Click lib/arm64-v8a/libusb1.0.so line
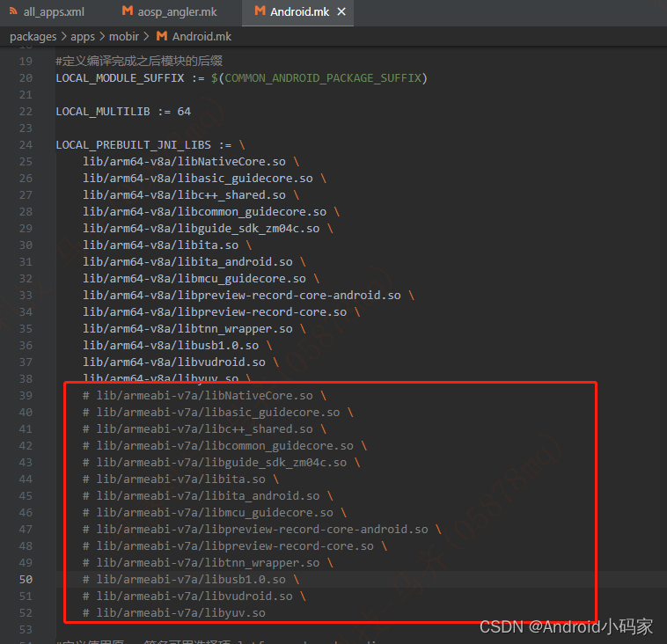 point(178,346)
